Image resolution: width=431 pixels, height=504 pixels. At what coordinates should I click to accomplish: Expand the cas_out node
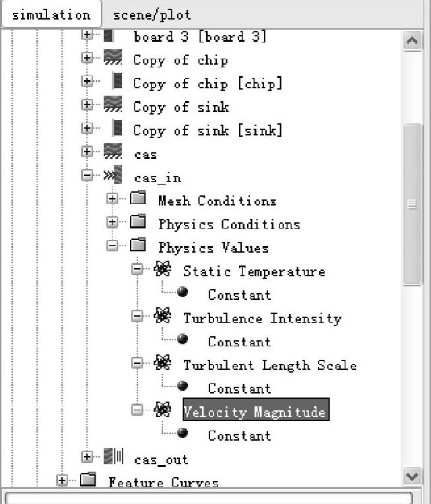point(87,458)
